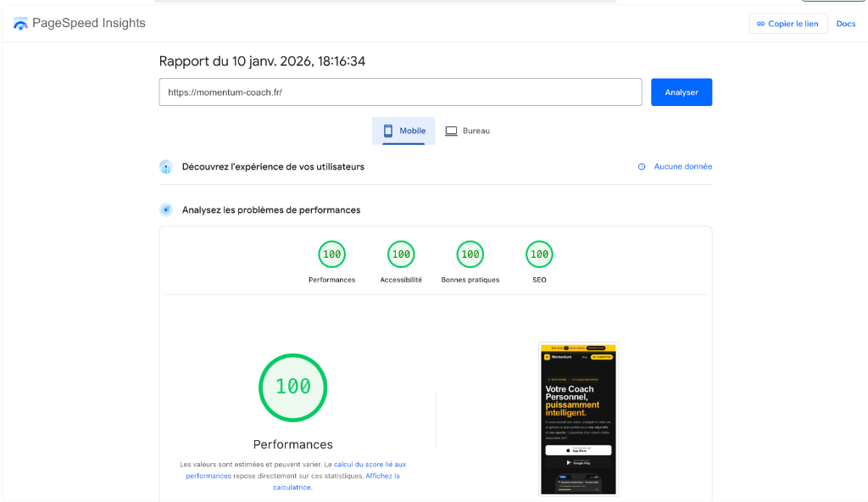Follow the calcul du score link
Viewport: 868px width, 502px height.
[370, 465]
